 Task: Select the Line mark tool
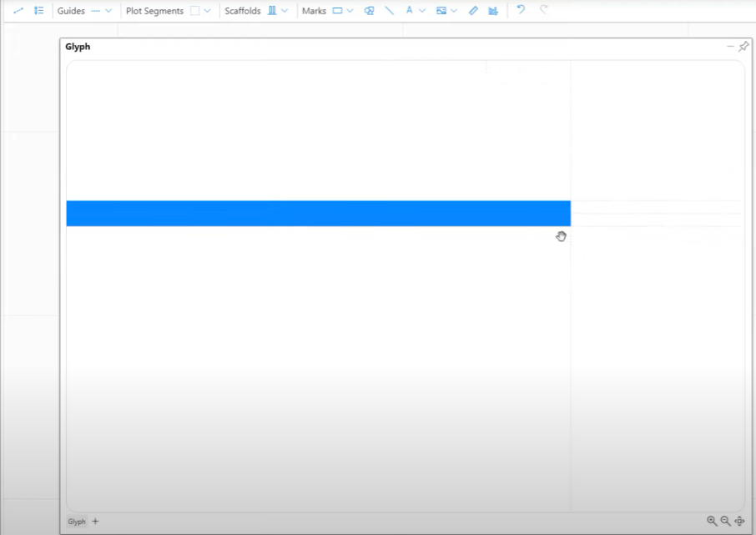pyautogui.click(x=389, y=11)
